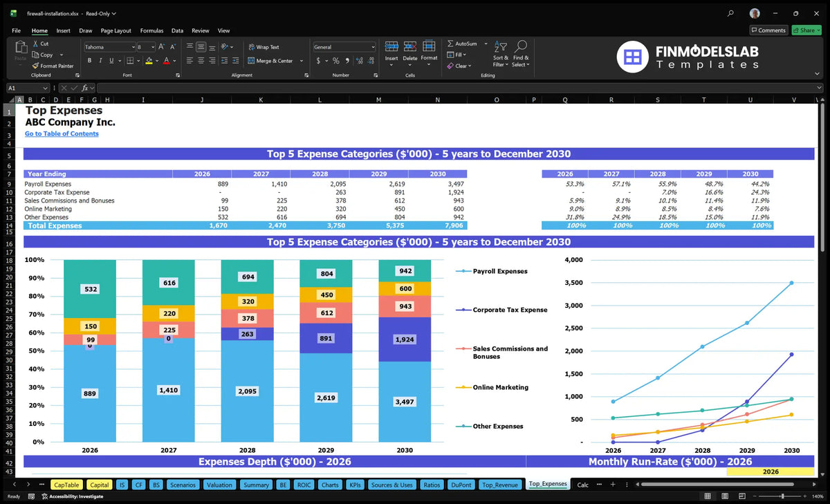
Task: Open the Find & Select magnifier
Action: tap(521, 54)
